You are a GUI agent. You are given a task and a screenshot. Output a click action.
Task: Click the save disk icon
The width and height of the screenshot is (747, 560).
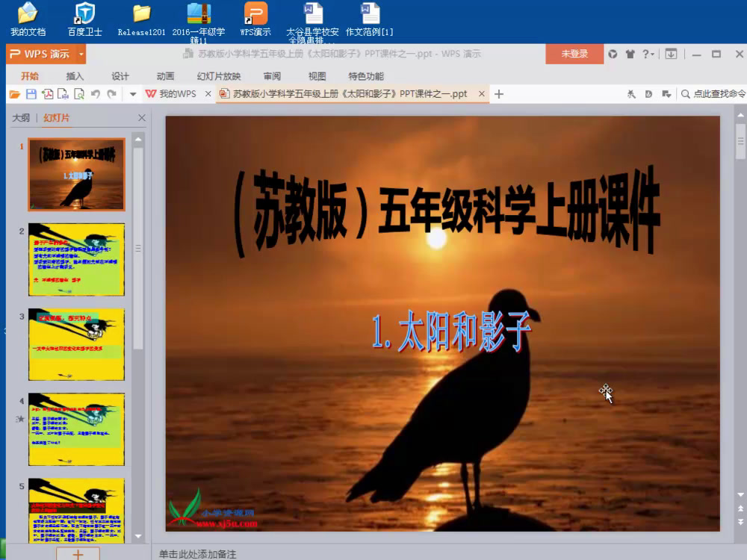click(x=31, y=94)
